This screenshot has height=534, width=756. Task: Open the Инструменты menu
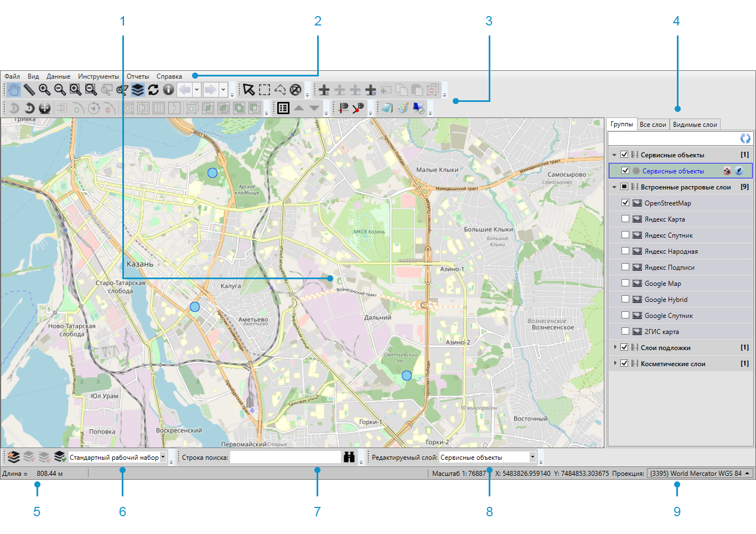tap(98, 76)
